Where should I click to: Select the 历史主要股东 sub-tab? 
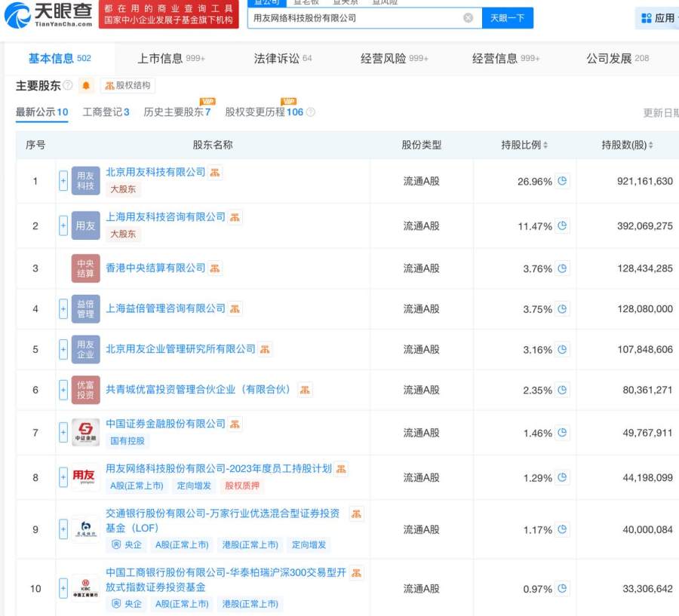click(177, 112)
